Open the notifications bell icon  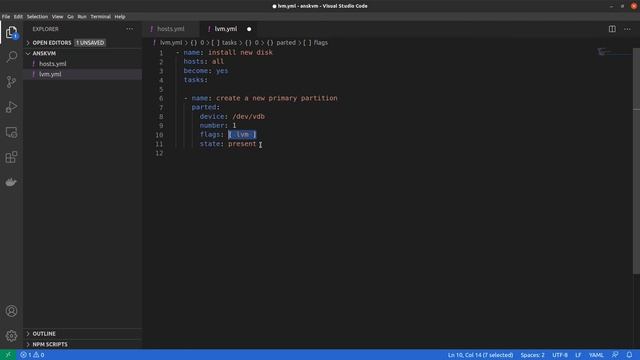(x=629, y=355)
